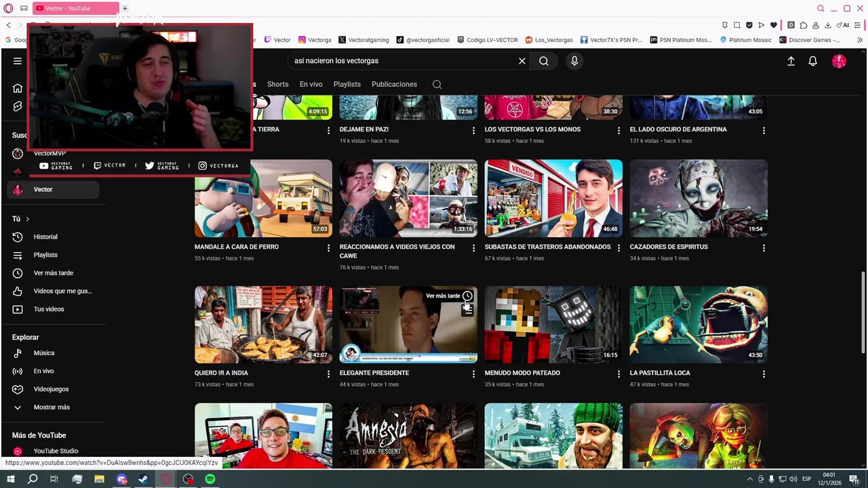Open options menu for REACCIONAMOS A VIDEOS VIEJOS
Image resolution: width=868 pixels, height=488 pixels.
coord(473,248)
